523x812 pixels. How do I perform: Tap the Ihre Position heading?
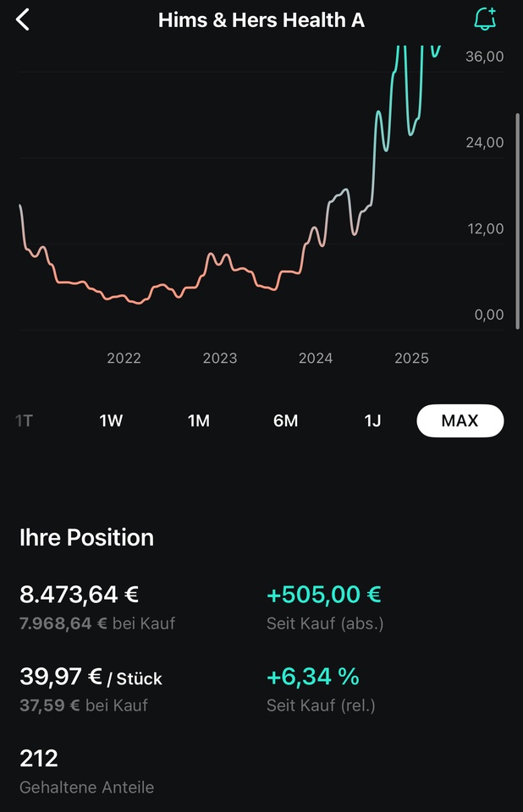[86, 538]
